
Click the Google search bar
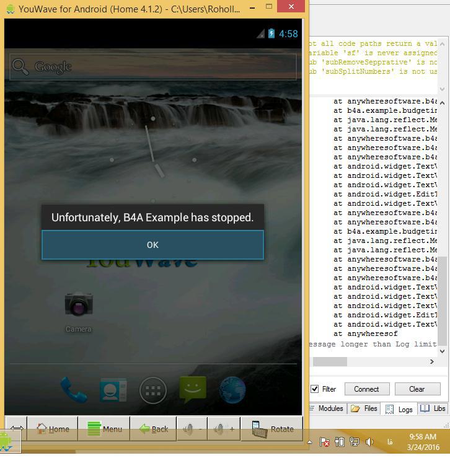tap(152, 67)
